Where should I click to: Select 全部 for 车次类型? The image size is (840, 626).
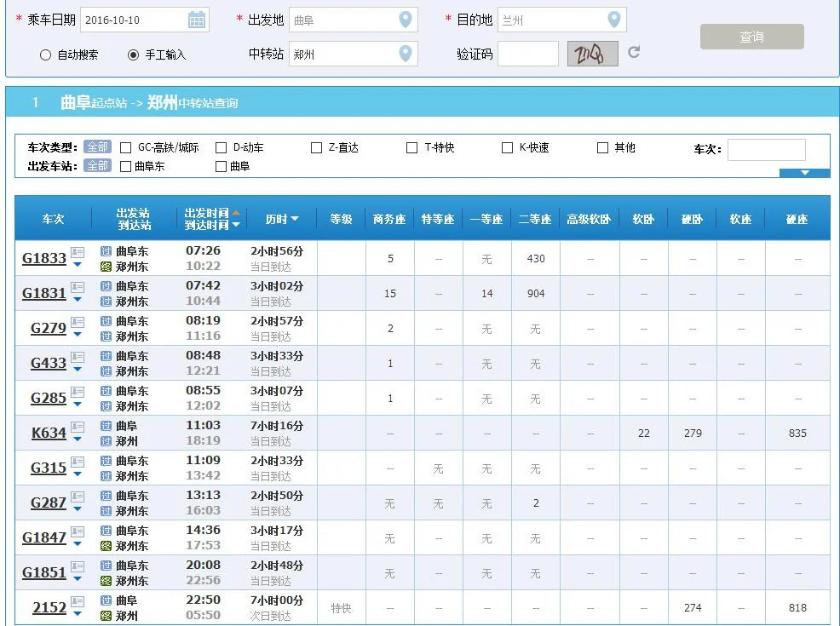97,146
